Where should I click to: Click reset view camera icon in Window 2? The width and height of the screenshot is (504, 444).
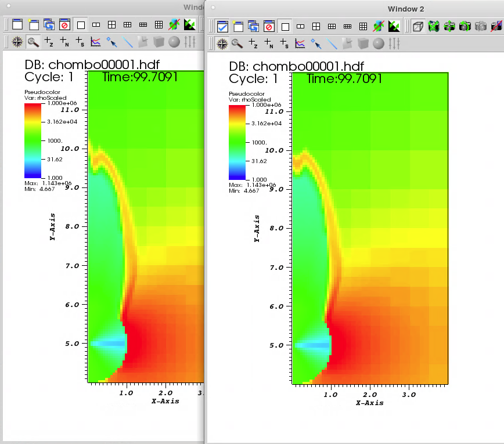434,26
